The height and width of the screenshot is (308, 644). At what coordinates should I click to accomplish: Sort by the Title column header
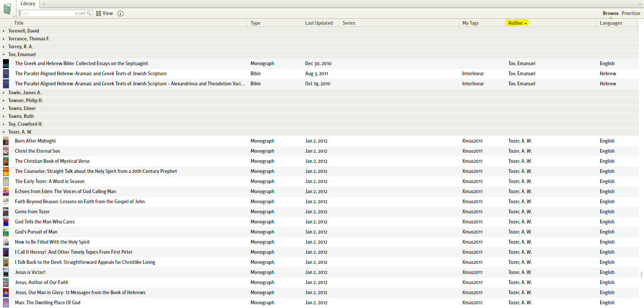(x=19, y=23)
